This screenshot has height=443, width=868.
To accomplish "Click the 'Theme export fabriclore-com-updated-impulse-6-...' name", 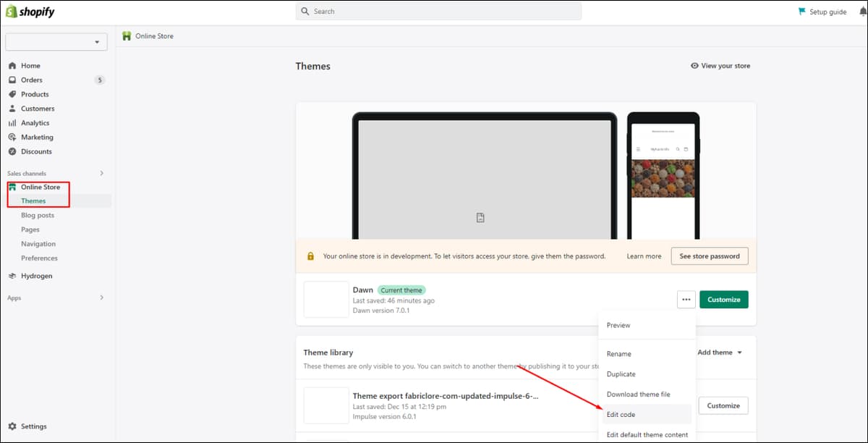I will pyautogui.click(x=446, y=396).
